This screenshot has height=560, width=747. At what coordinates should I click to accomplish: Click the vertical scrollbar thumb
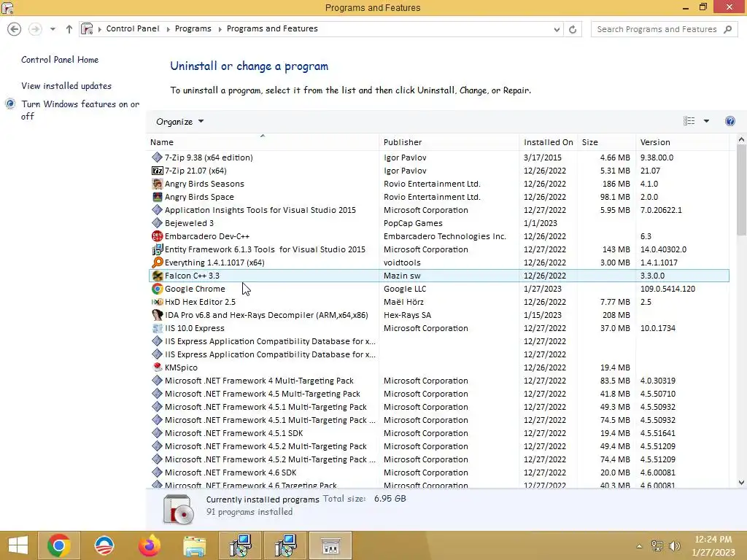coord(741,190)
